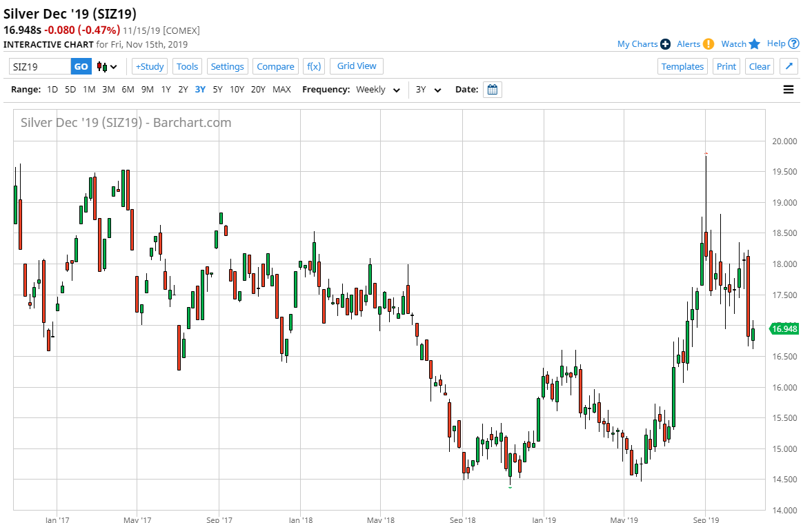
Task: Click the Sep '19 date axis label
Action: [705, 520]
